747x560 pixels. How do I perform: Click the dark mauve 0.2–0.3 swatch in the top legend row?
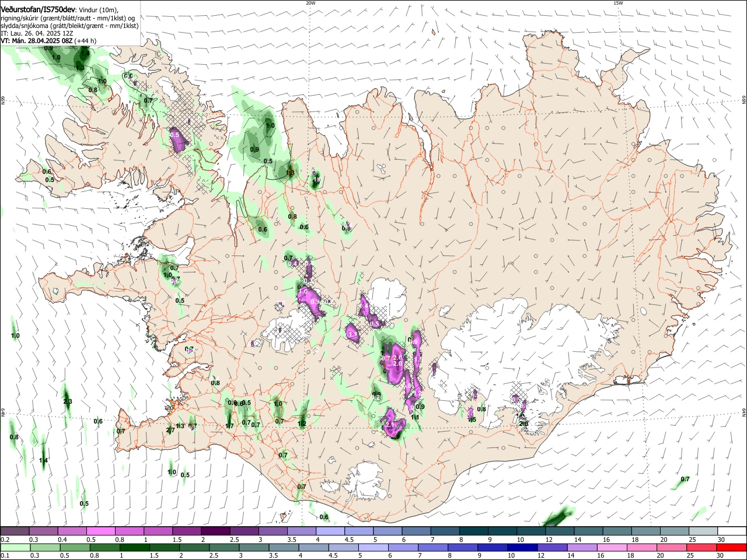(x=15, y=531)
